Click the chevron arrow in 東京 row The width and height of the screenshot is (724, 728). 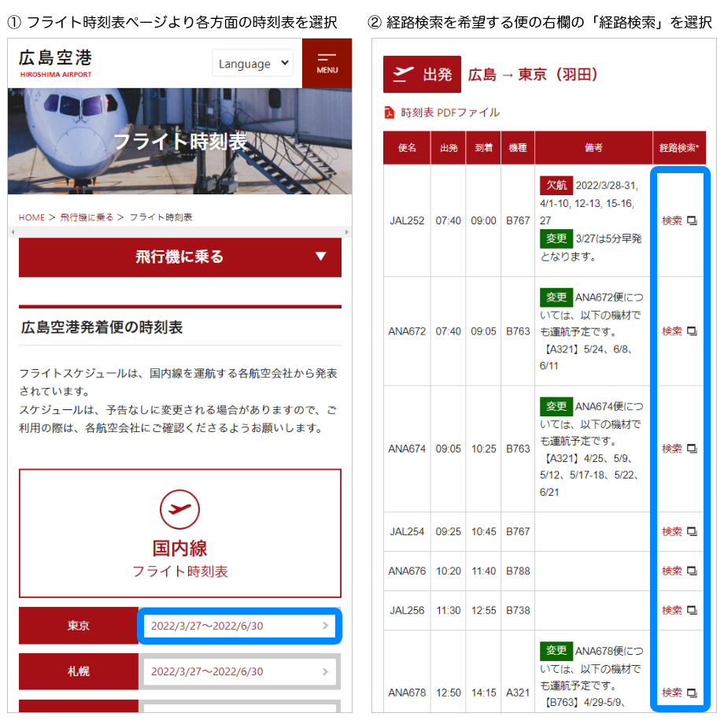pyautogui.click(x=325, y=626)
